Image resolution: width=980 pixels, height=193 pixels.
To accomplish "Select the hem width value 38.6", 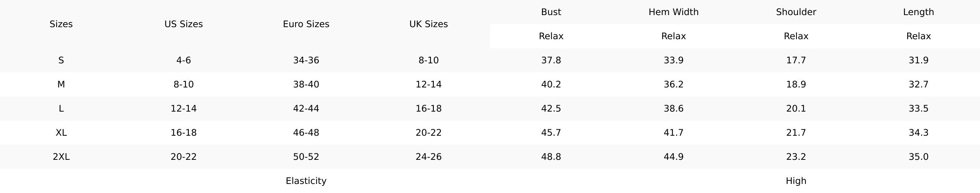I will pyautogui.click(x=673, y=109).
